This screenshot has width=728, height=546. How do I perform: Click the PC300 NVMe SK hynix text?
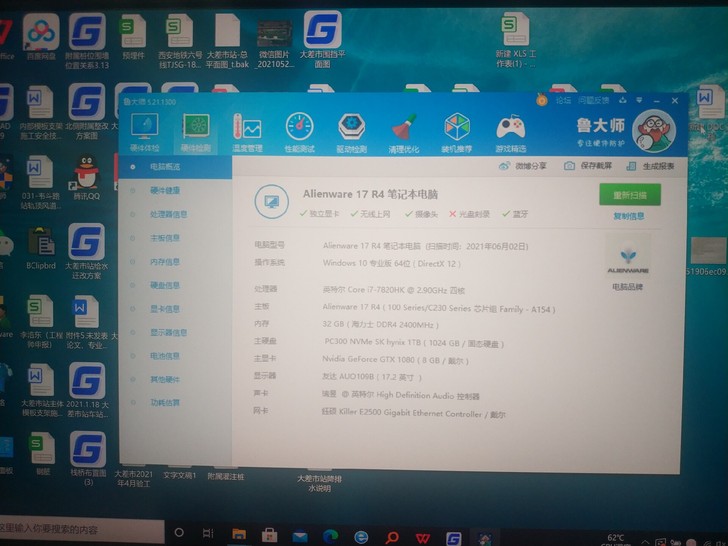(x=414, y=343)
